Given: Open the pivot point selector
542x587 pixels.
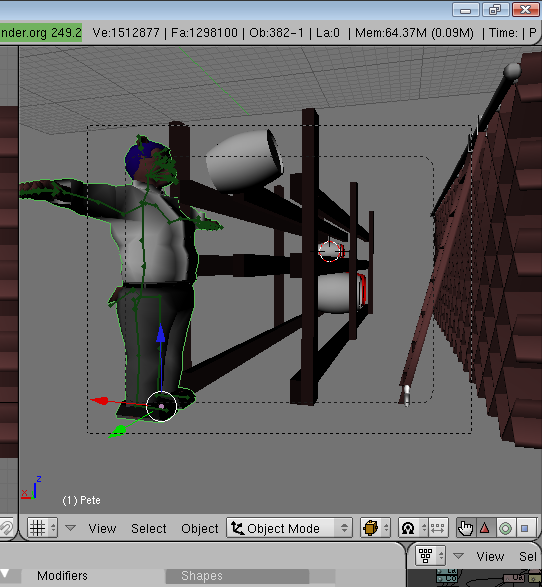Looking at the screenshot, I should click(413, 528).
